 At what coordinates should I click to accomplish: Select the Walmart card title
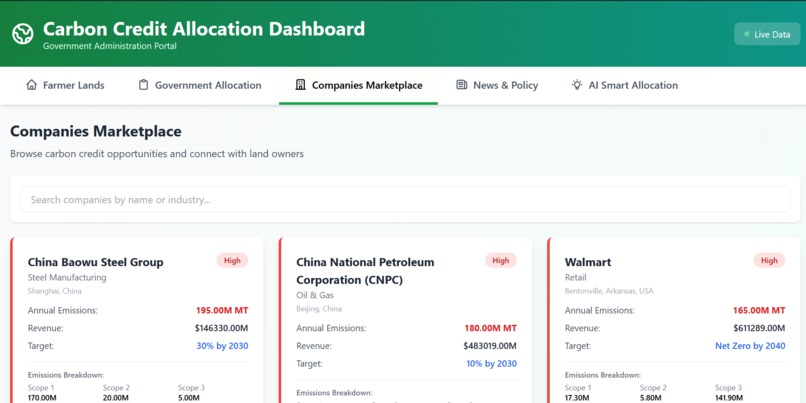[588, 262]
